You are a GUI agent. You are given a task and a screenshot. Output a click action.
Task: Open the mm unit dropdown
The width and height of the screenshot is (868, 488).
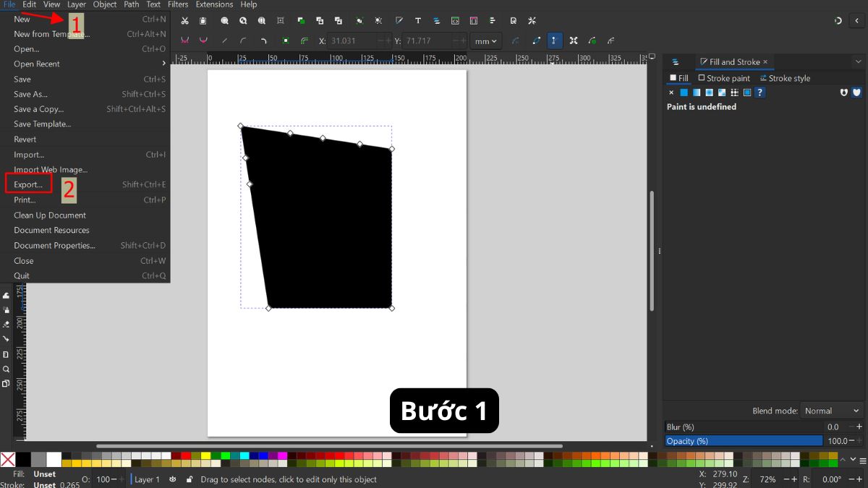pos(485,41)
